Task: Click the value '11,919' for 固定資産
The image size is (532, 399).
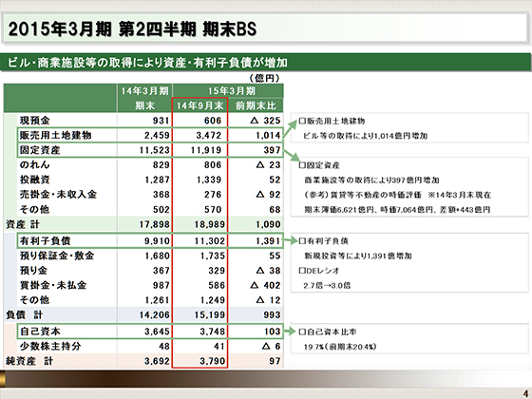Action: (x=206, y=150)
